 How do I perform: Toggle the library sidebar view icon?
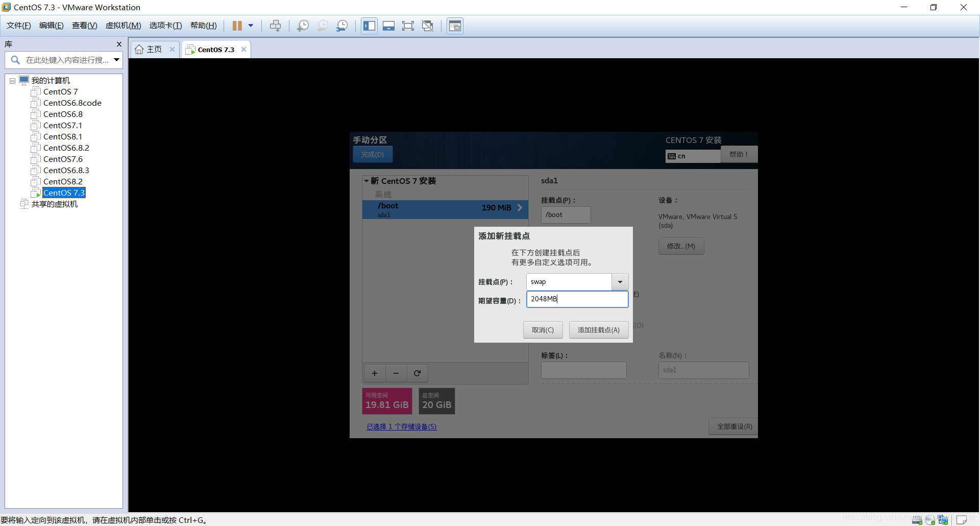(370, 26)
